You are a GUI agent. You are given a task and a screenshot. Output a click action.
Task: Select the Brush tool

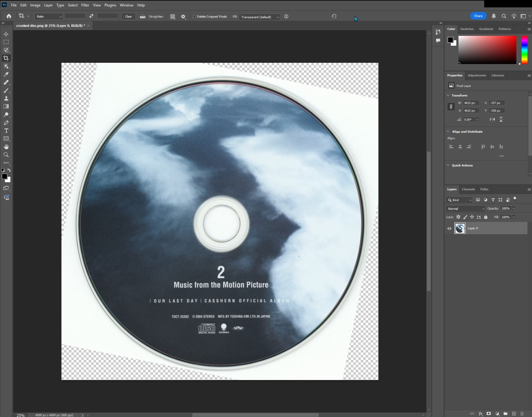click(6, 91)
